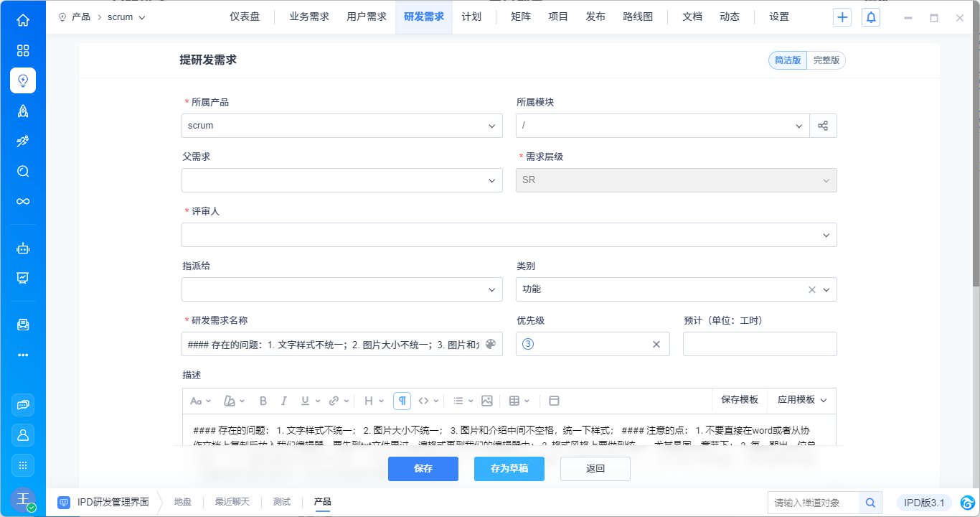Open the color palette for requirement name

coord(491,344)
